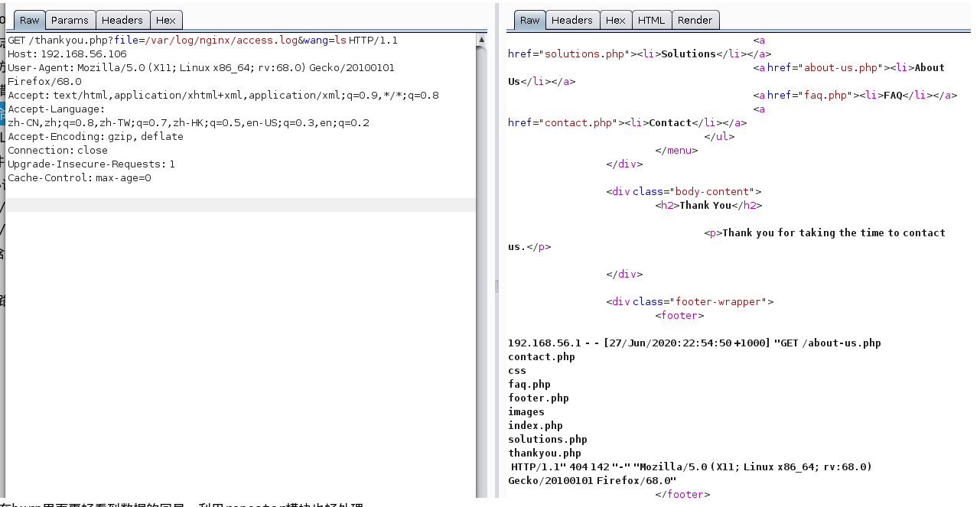This screenshot has width=980, height=507.
Task: Click the request scrollbar up arrow
Action: (x=481, y=39)
